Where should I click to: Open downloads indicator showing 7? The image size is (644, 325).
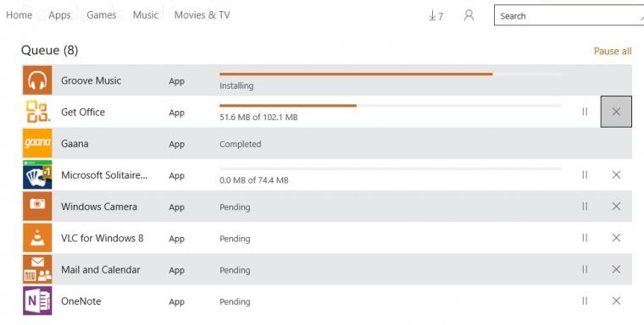(436, 15)
